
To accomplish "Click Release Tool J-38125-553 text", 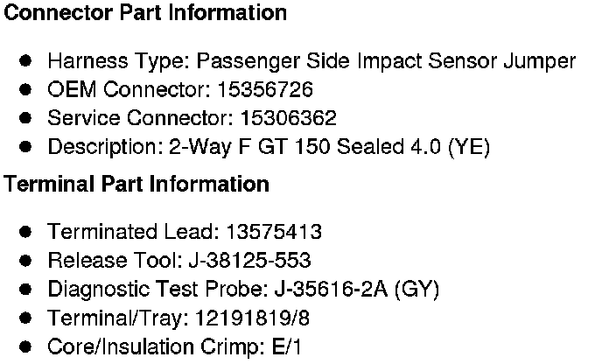I will pos(249,261).
